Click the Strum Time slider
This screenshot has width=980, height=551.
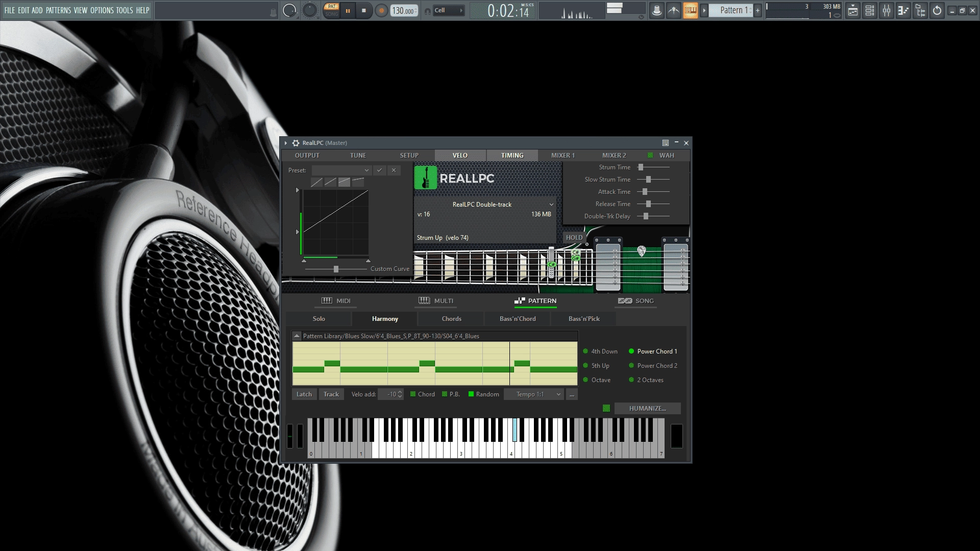653,167
